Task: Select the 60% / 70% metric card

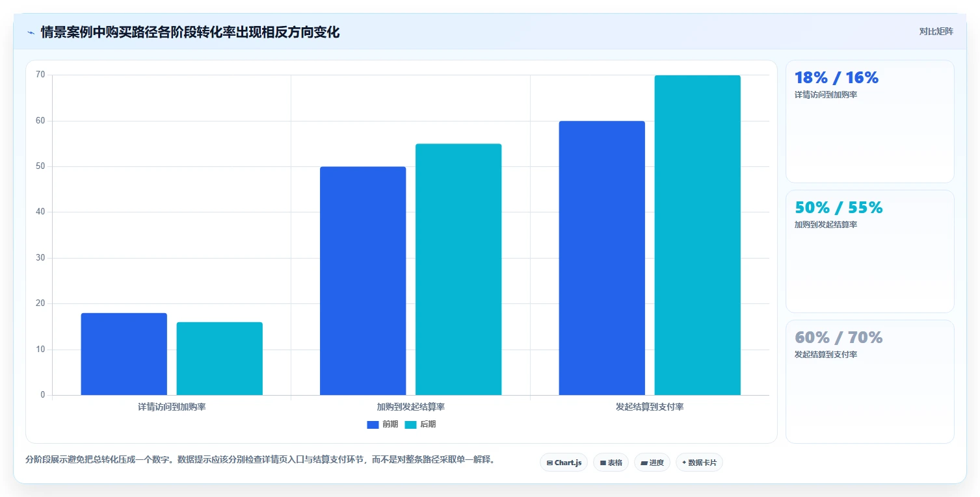Action: (870, 381)
